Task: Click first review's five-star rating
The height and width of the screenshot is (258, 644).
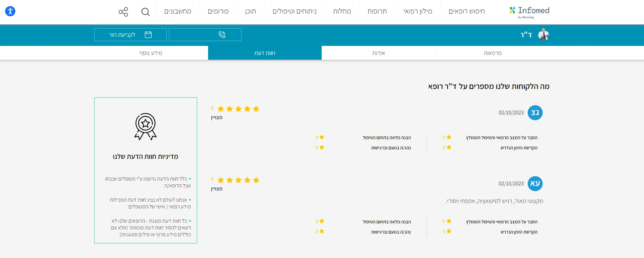Action: coord(238,109)
